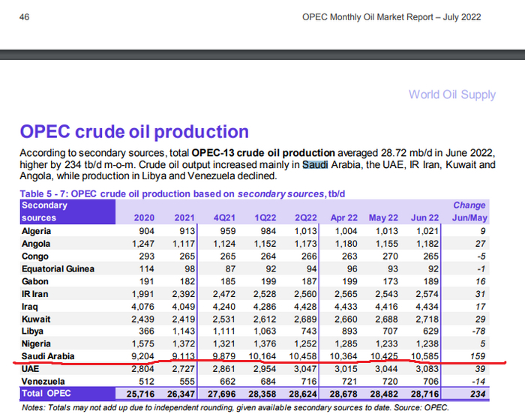Click Iraq's Jun 22 value 4,434

click(427, 307)
